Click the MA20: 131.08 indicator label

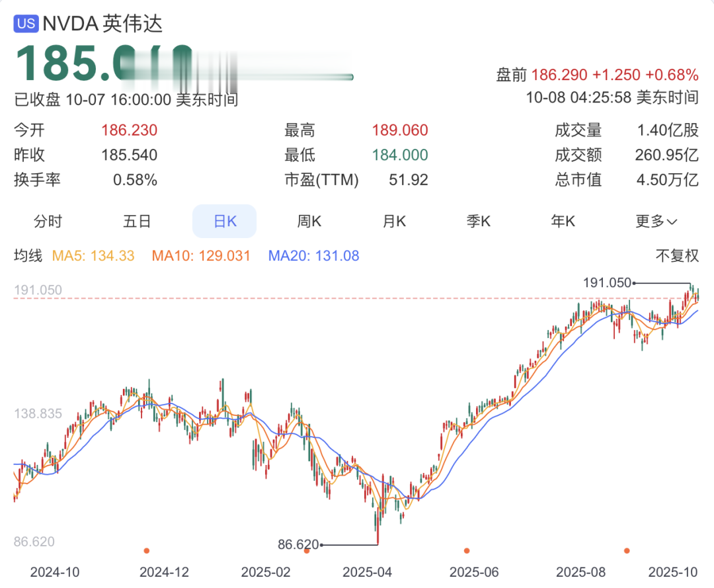click(x=314, y=255)
